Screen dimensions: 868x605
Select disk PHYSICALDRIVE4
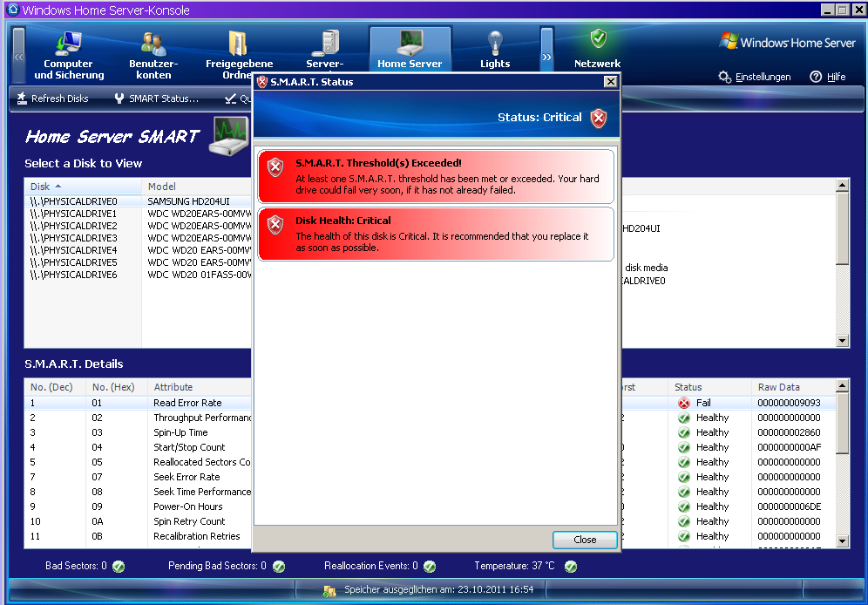73,250
